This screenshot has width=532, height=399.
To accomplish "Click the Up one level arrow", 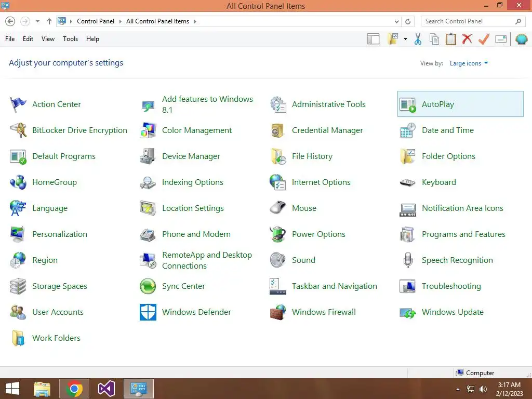I will (x=49, y=21).
